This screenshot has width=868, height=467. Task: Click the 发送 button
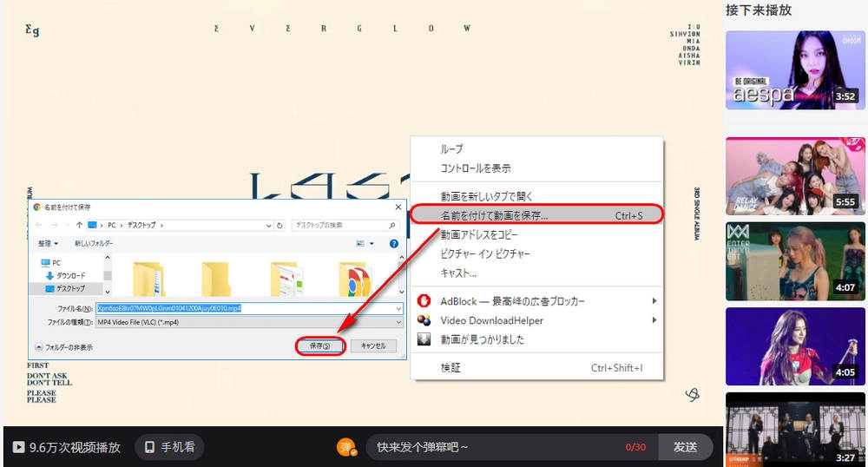point(685,447)
